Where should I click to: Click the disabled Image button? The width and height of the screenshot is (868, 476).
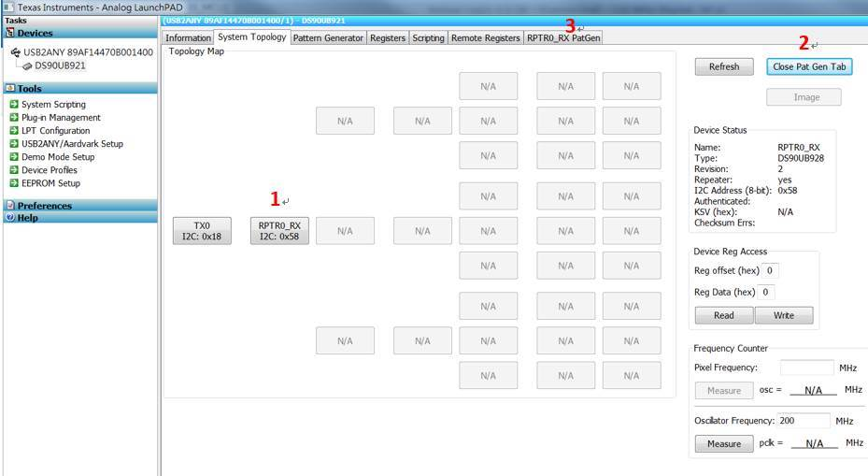click(x=804, y=97)
